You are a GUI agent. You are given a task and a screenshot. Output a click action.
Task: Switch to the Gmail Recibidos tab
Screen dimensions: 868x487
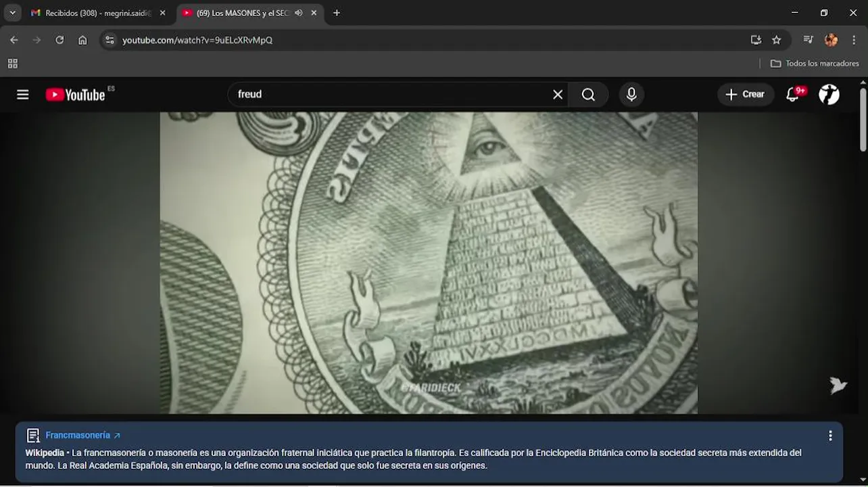click(x=97, y=13)
